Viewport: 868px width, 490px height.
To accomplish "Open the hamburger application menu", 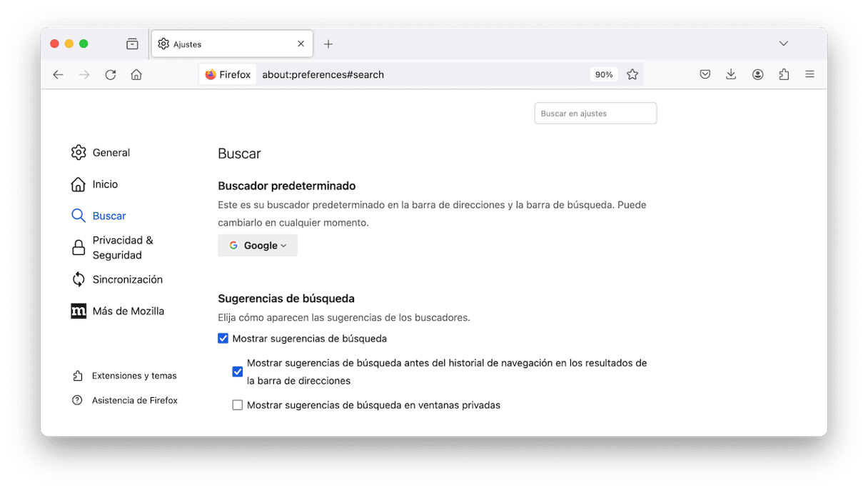I will coord(809,74).
